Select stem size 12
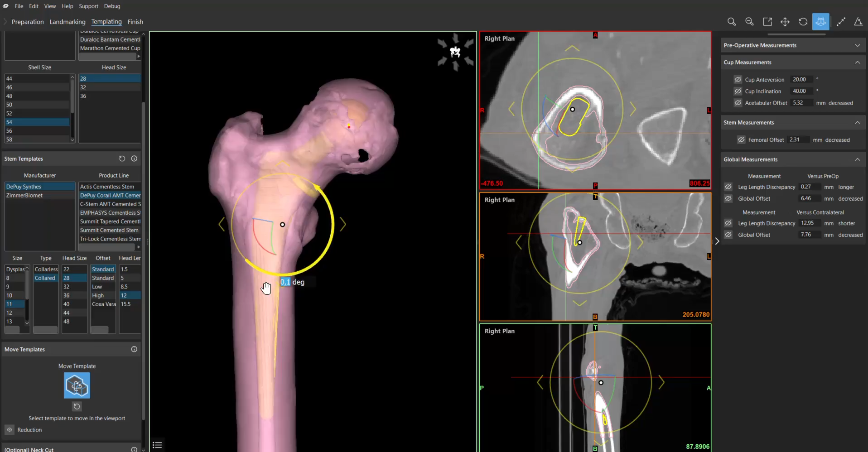This screenshot has height=452, width=868. (x=15, y=313)
